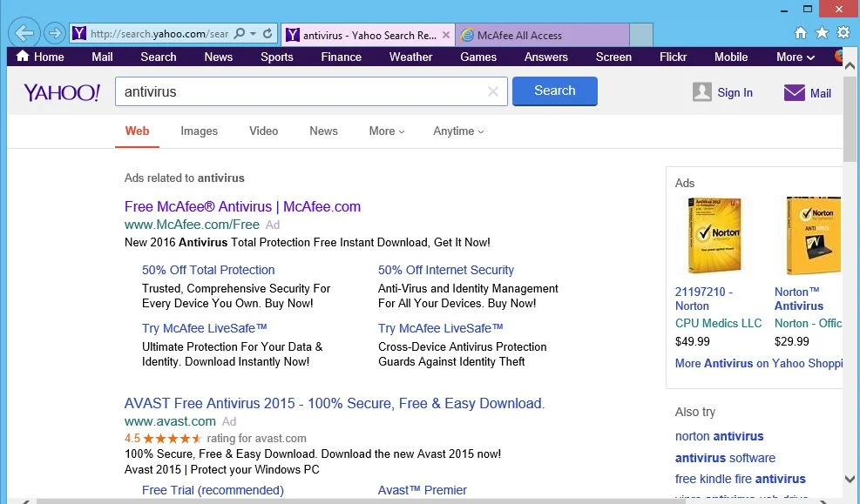The image size is (860, 504).
Task: Go to Sports in navigation bar
Action: pos(277,57)
